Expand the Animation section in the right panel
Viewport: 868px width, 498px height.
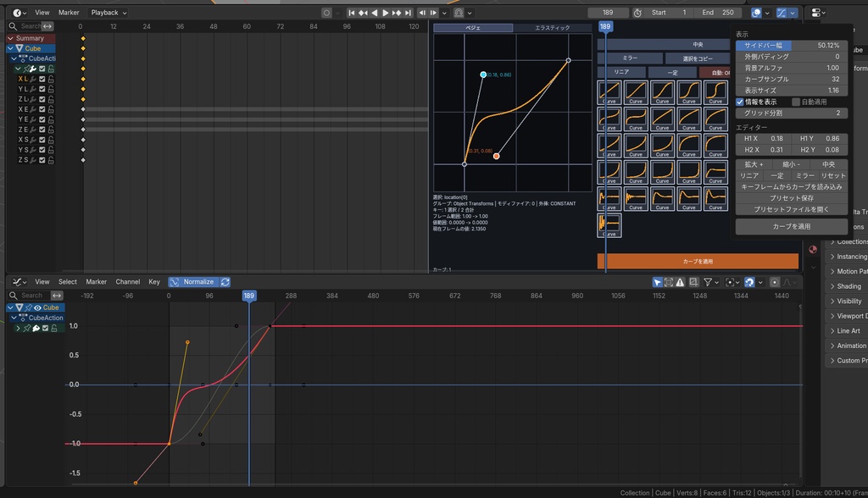(848, 346)
